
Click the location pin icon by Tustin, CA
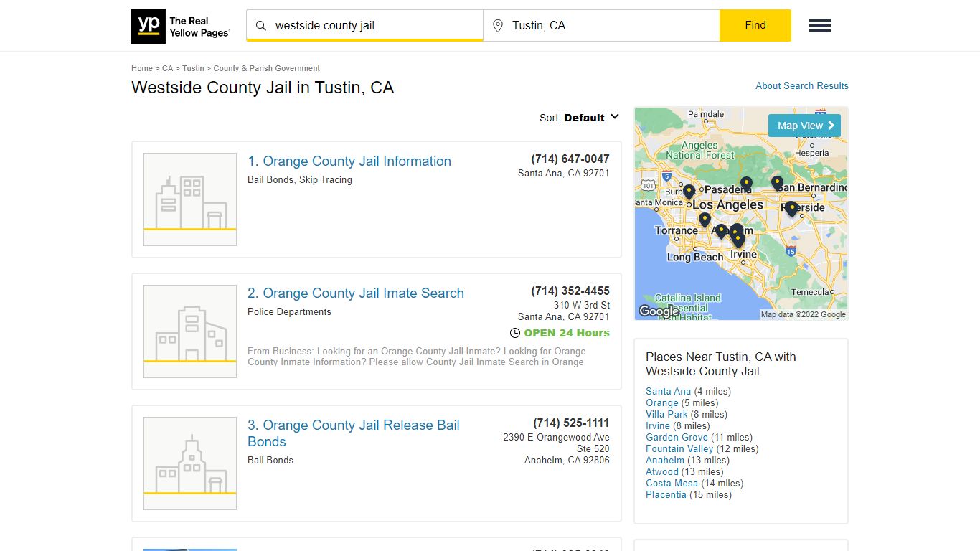(498, 26)
